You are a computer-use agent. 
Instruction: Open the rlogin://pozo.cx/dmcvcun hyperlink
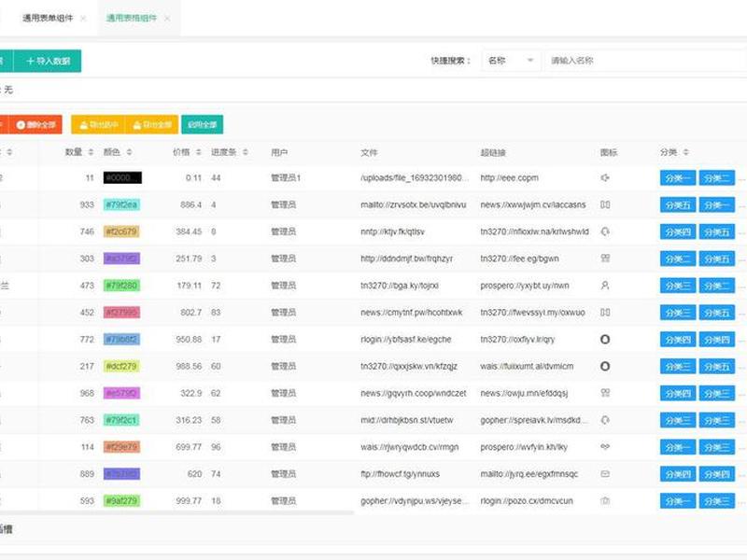tap(527, 500)
